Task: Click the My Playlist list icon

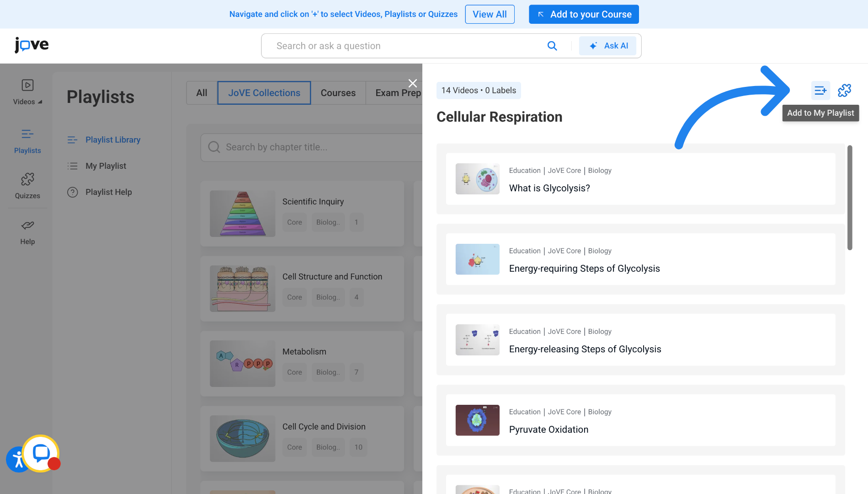Action: [72, 166]
